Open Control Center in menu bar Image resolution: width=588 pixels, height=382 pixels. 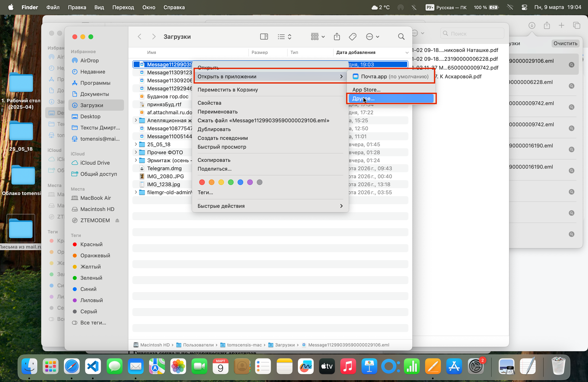point(524,7)
